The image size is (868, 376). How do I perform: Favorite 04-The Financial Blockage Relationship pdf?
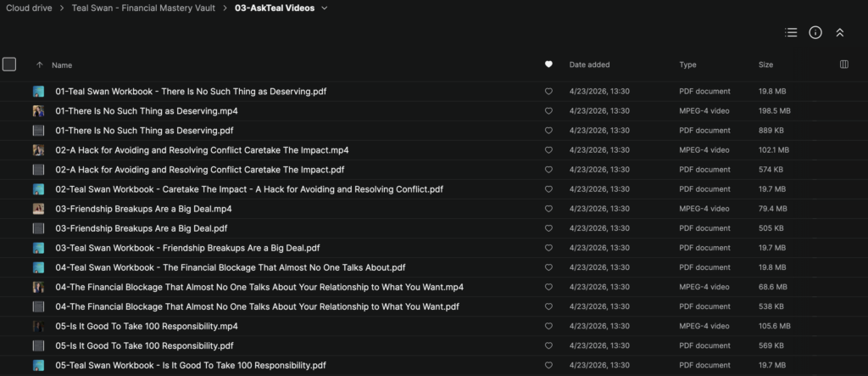pyautogui.click(x=548, y=306)
